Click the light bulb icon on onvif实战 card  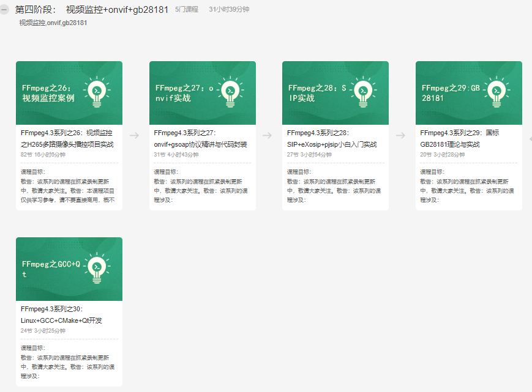pyautogui.click(x=230, y=91)
